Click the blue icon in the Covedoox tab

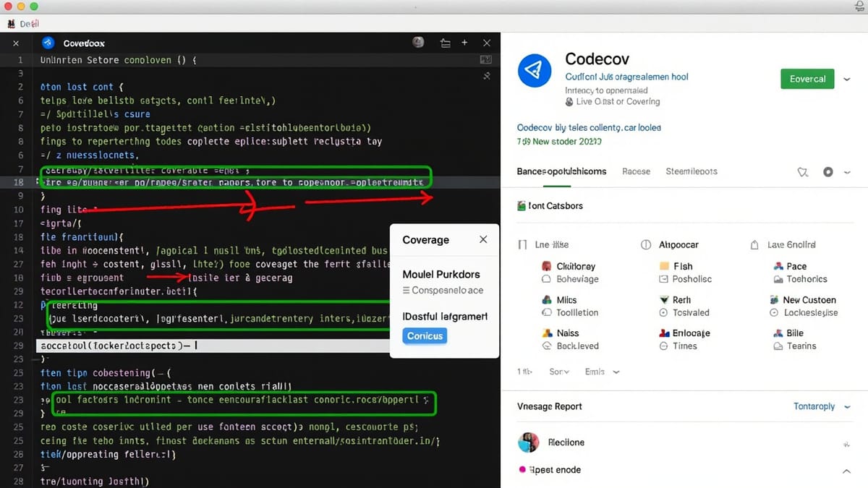48,43
